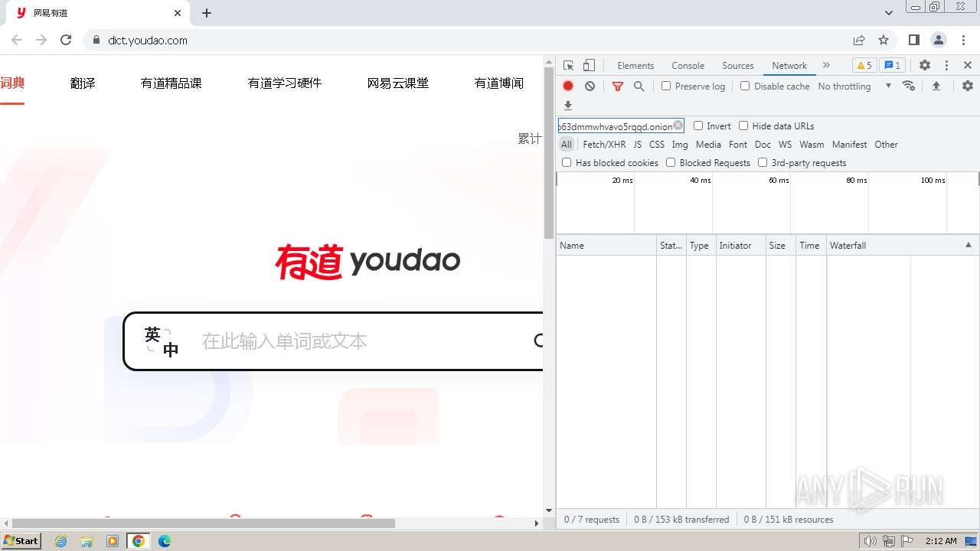The image size is (980, 551).
Task: Open the 有道精品课 nav link
Action: [x=171, y=83]
